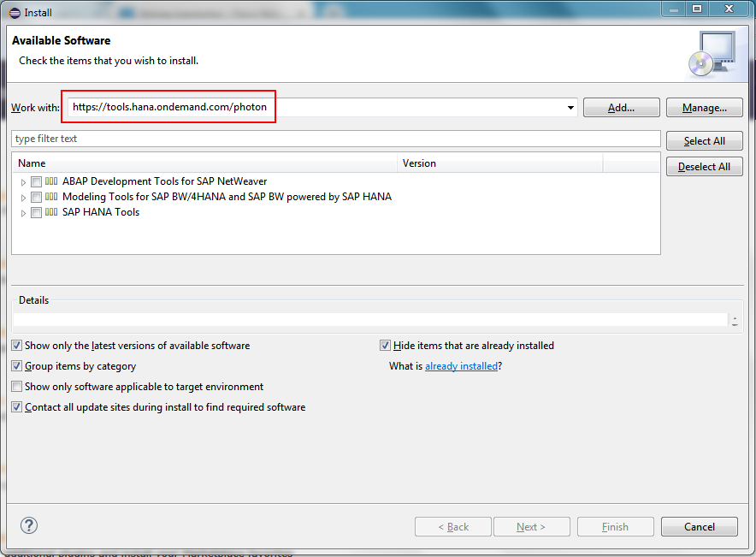
Task: Click the category icon beside ABAP Development Tools
Action: pos(51,181)
